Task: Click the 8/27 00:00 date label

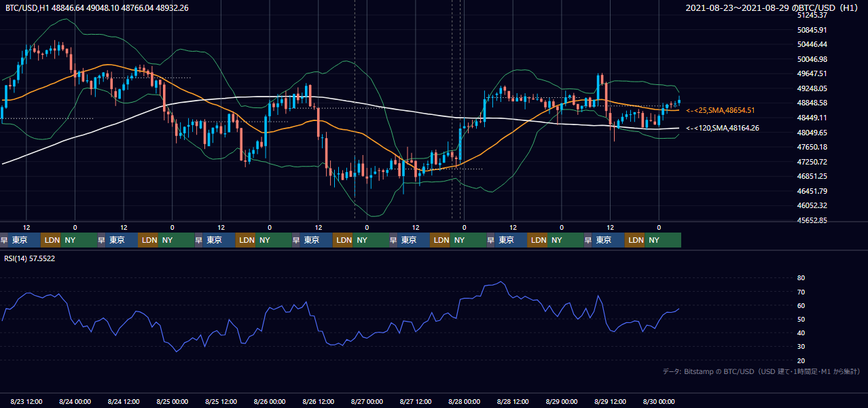Action: point(367,402)
